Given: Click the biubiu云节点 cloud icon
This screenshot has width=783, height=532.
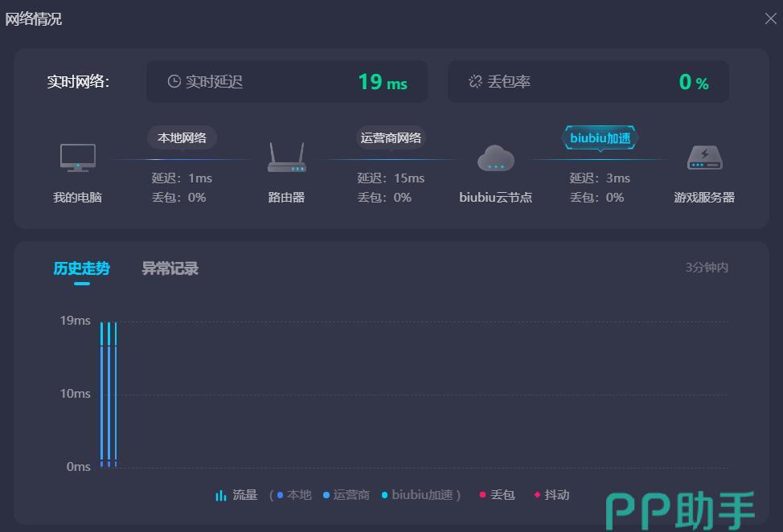Looking at the screenshot, I should click(x=496, y=158).
